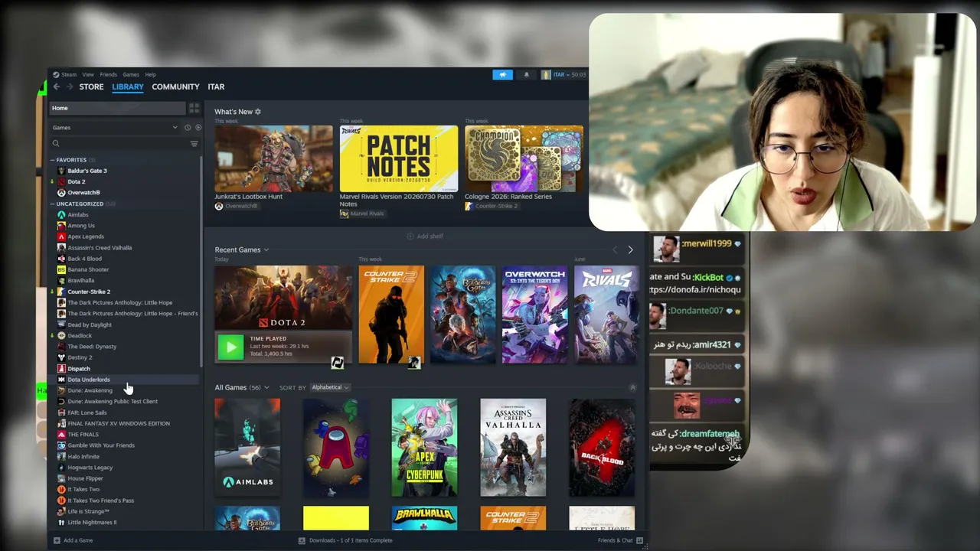This screenshot has width=980, height=551.
Task: Open advanced library filter options icon
Action: (194, 144)
